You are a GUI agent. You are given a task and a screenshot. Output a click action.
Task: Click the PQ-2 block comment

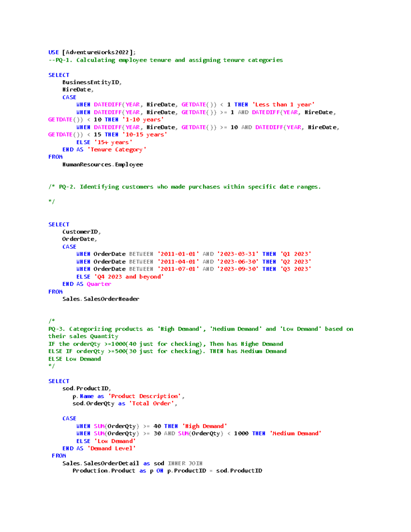[185, 186]
